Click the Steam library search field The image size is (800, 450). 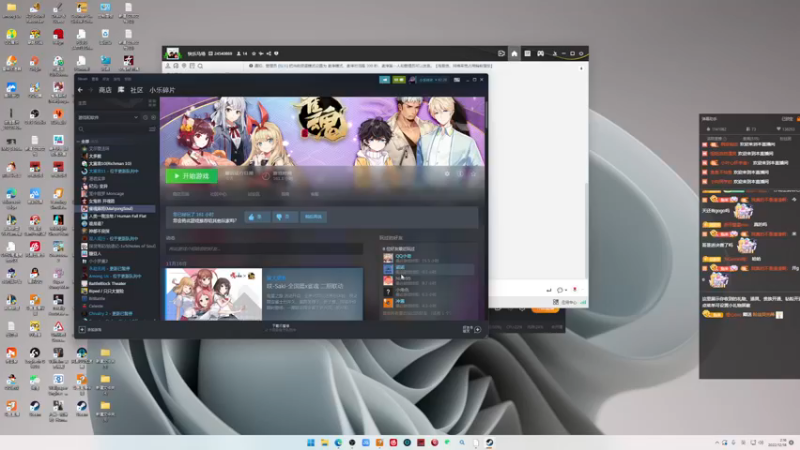coord(112,129)
